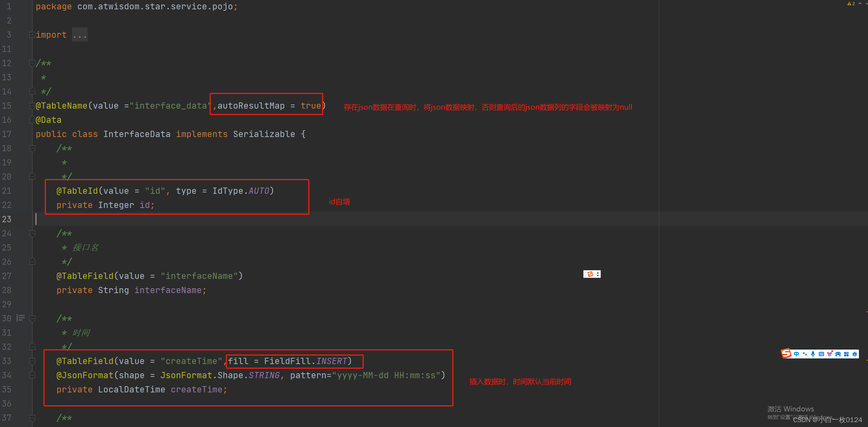The height and width of the screenshot is (427, 868).
Task: Click the 'implements' keyword
Action: click(x=202, y=134)
